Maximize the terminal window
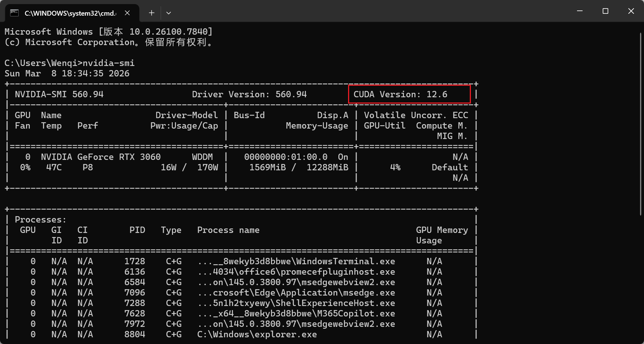This screenshot has width=644, height=344. click(605, 11)
